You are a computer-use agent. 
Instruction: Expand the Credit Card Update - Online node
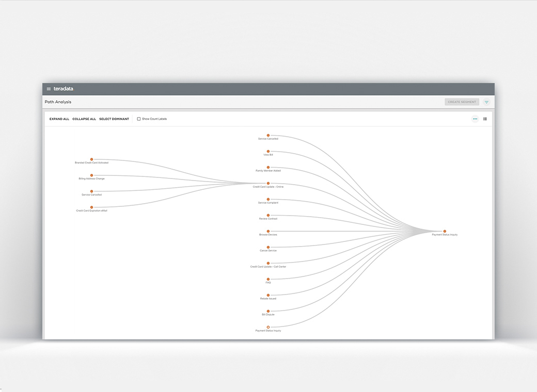point(268,183)
